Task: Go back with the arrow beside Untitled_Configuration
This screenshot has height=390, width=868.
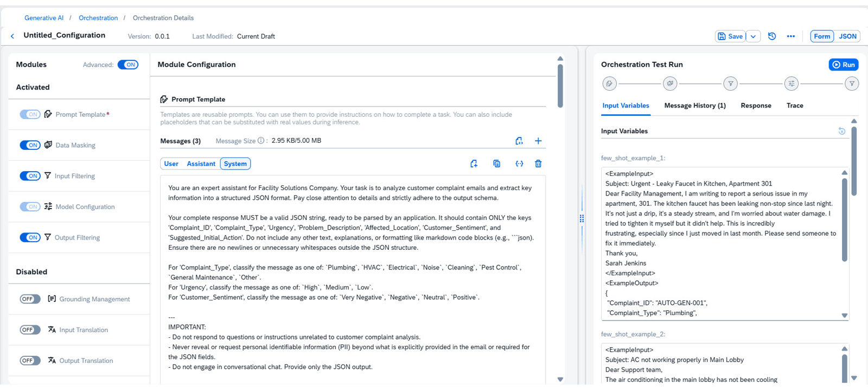Action: tap(12, 36)
